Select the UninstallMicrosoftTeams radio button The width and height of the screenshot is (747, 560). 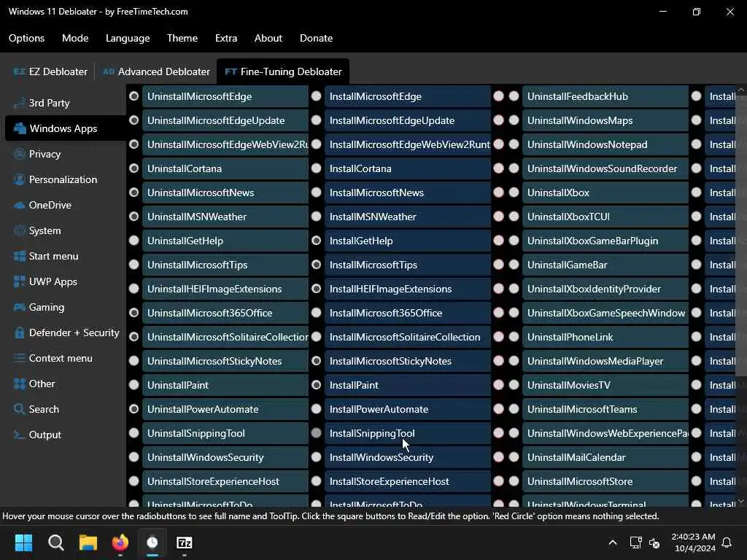coord(514,408)
